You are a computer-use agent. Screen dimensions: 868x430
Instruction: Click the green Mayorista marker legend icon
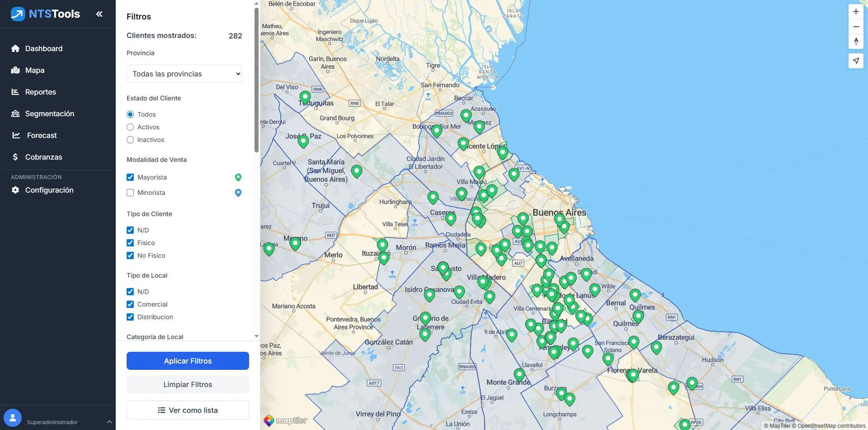[238, 177]
